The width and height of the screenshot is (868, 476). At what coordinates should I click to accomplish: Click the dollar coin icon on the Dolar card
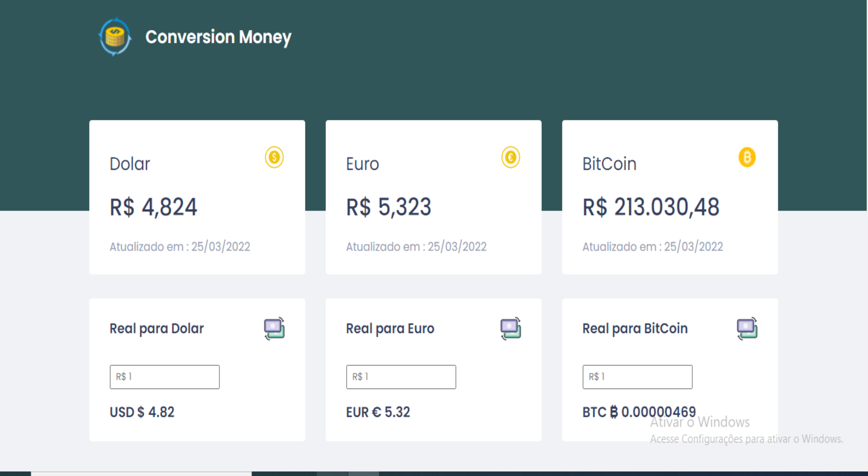(274, 157)
